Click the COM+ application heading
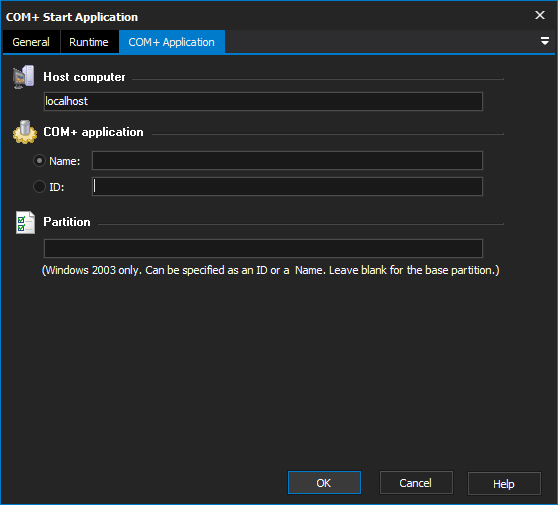Viewport: 558px width, 505px height. coord(93,132)
